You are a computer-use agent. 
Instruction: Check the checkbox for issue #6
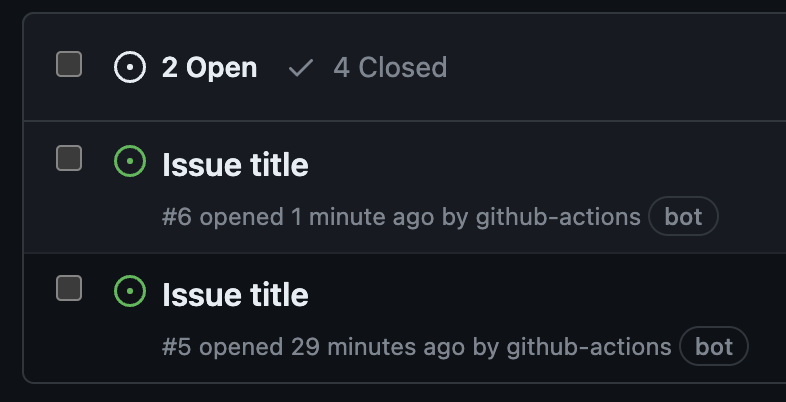69,158
